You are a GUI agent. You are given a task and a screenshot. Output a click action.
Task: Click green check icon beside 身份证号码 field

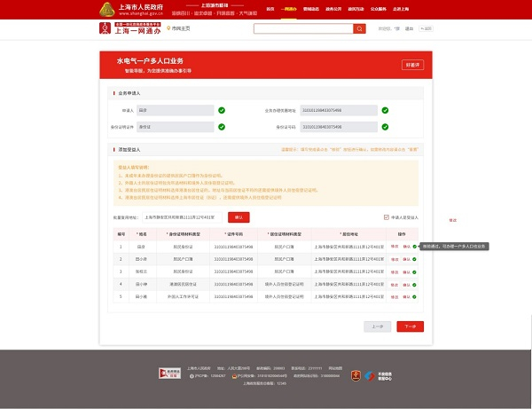385,127
